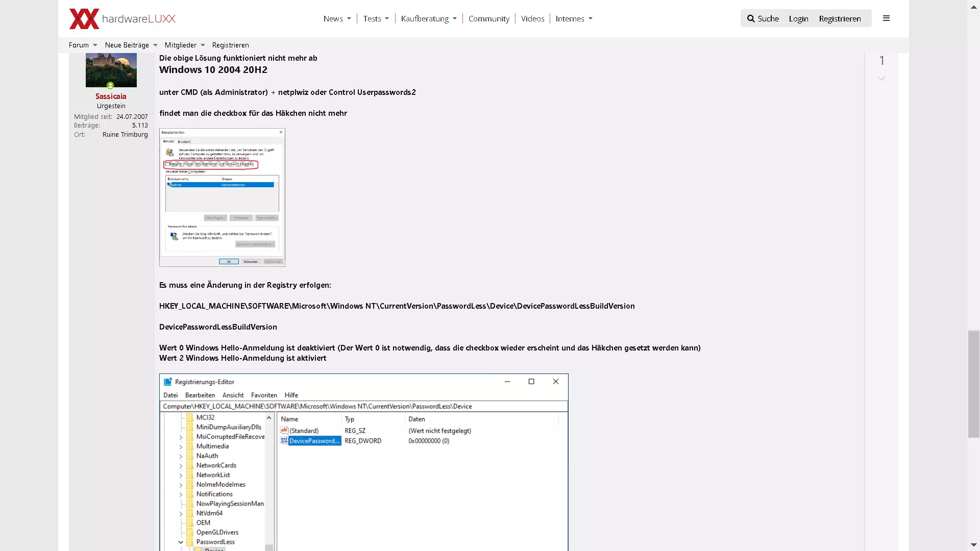Viewport: 980px width, 551px height.
Task: Expand the Mitglieder submenu arrow
Action: pyautogui.click(x=203, y=45)
